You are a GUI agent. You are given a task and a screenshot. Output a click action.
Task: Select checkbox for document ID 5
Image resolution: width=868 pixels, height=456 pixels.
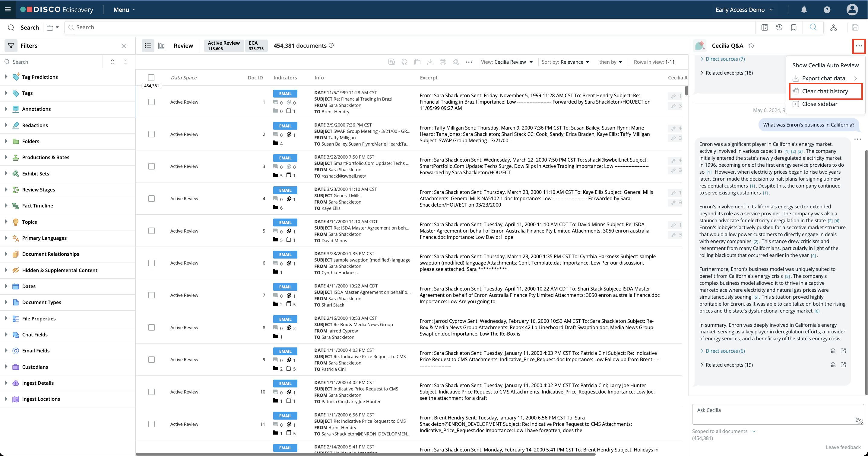tap(151, 231)
